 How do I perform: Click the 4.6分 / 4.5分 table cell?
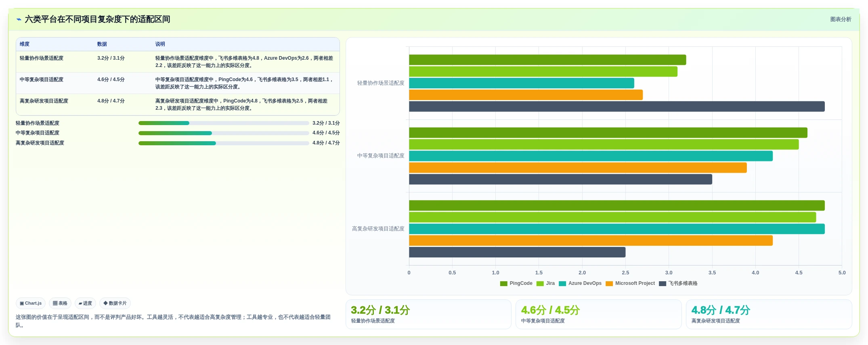111,79
